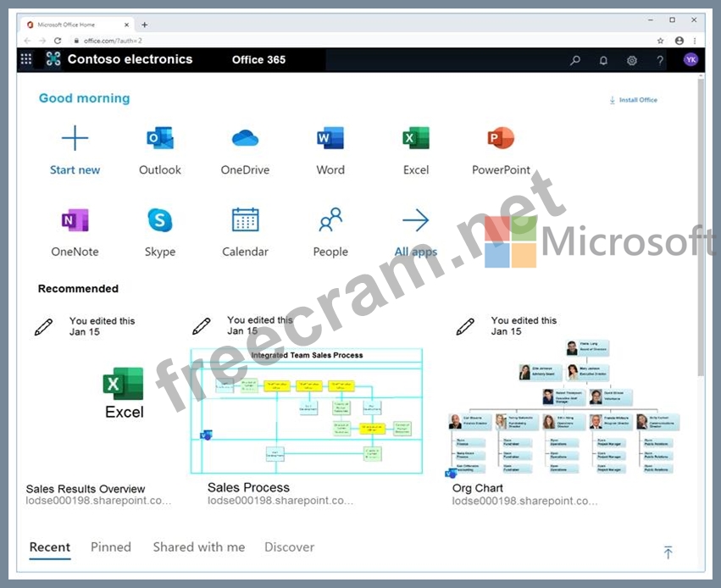
Task: Open the Org Chart document title
Action: [477, 488]
